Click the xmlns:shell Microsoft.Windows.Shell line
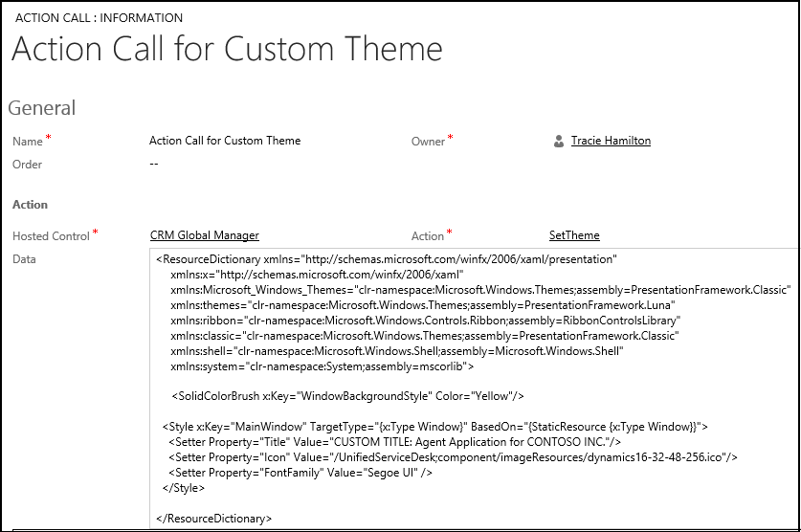The height and width of the screenshot is (532, 801). (397, 351)
